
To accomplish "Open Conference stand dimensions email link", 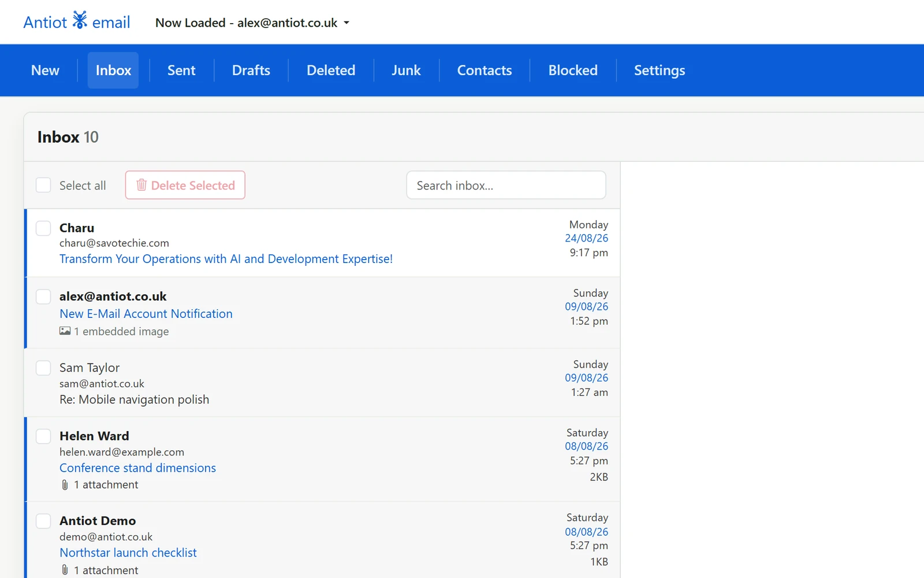I will pos(137,468).
